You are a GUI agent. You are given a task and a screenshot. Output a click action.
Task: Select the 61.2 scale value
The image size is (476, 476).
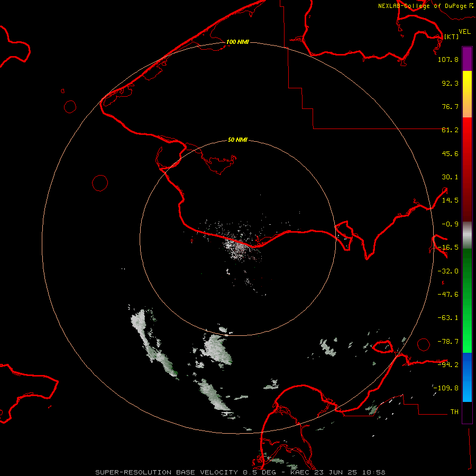[450, 130]
